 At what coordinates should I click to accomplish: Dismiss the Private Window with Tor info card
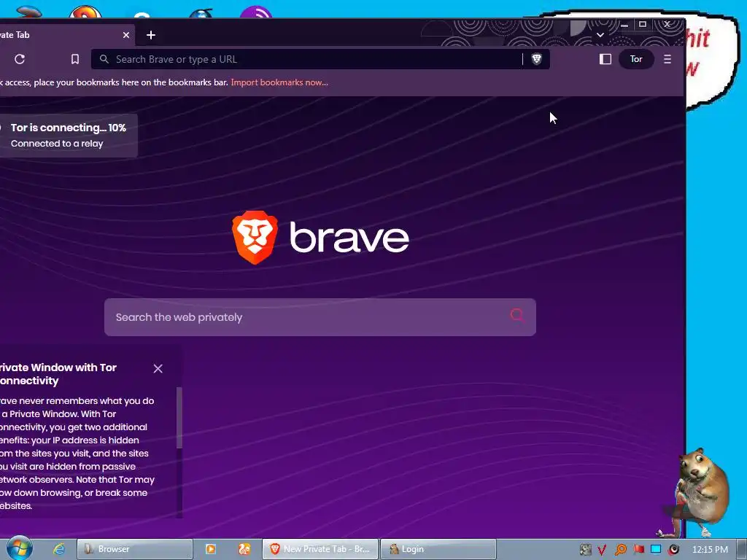(158, 368)
